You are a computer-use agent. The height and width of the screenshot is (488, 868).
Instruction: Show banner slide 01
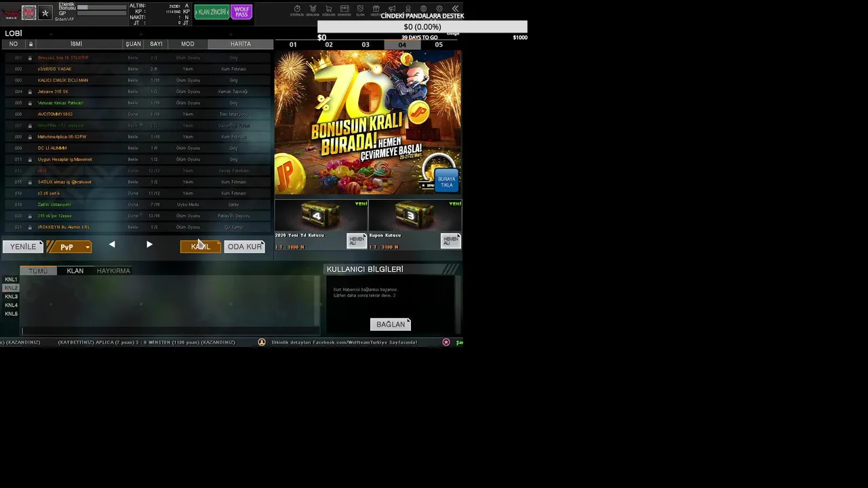293,45
